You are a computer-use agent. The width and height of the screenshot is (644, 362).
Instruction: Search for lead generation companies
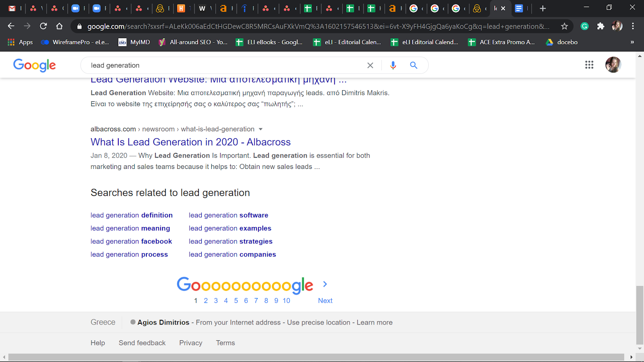point(233,255)
